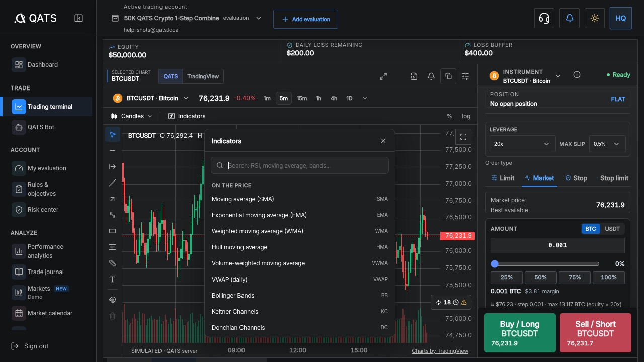The height and width of the screenshot is (362, 644).
Task: Collapse the sidebar with the panel icon
Action: [78, 18]
